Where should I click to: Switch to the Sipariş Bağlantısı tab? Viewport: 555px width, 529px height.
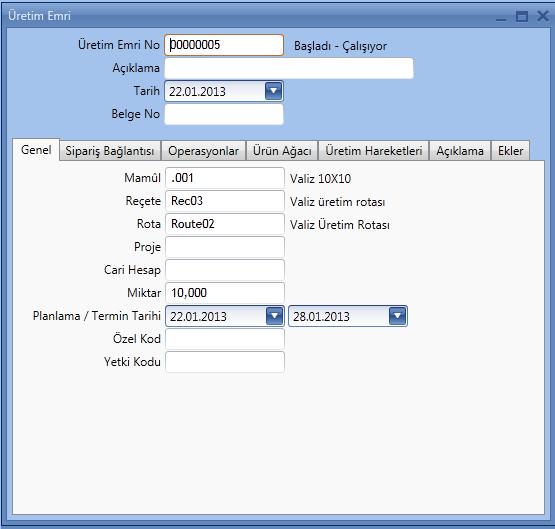110,151
